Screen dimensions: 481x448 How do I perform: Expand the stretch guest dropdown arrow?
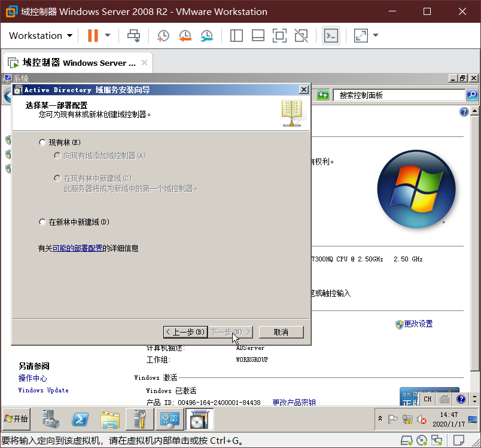[376, 35]
